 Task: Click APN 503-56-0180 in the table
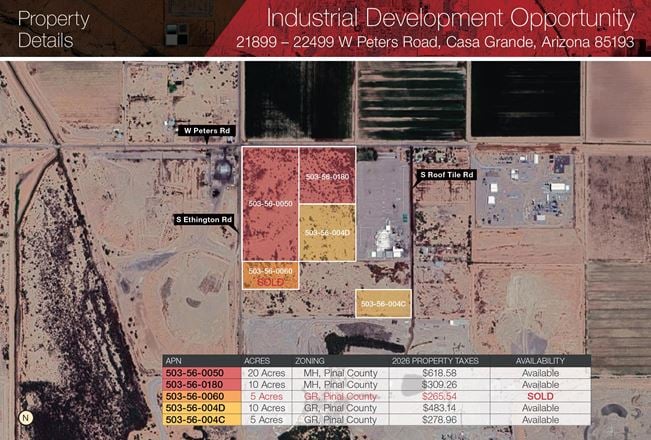(x=194, y=384)
